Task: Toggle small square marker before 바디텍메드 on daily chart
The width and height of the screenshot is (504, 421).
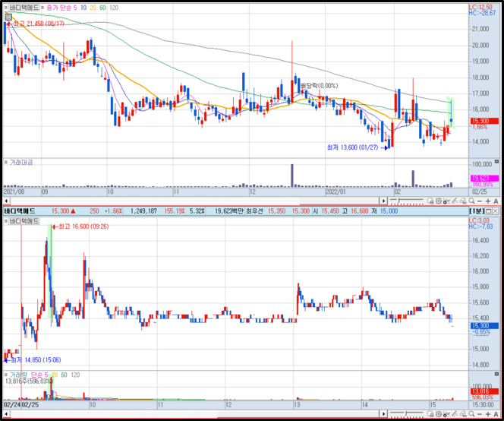Action: (x=6, y=8)
